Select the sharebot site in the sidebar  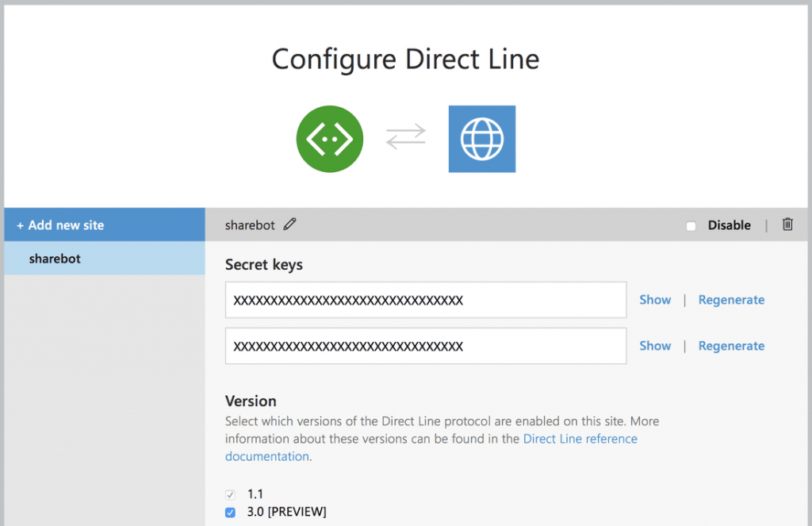56,258
